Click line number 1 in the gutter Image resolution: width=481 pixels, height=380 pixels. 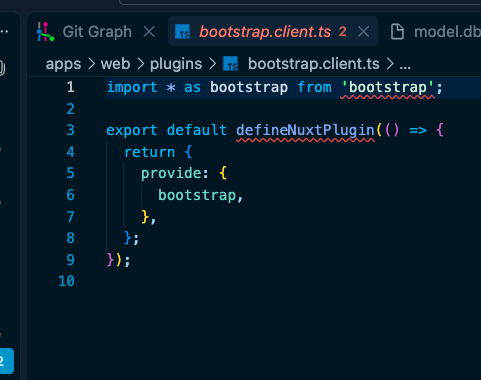pyautogui.click(x=70, y=87)
